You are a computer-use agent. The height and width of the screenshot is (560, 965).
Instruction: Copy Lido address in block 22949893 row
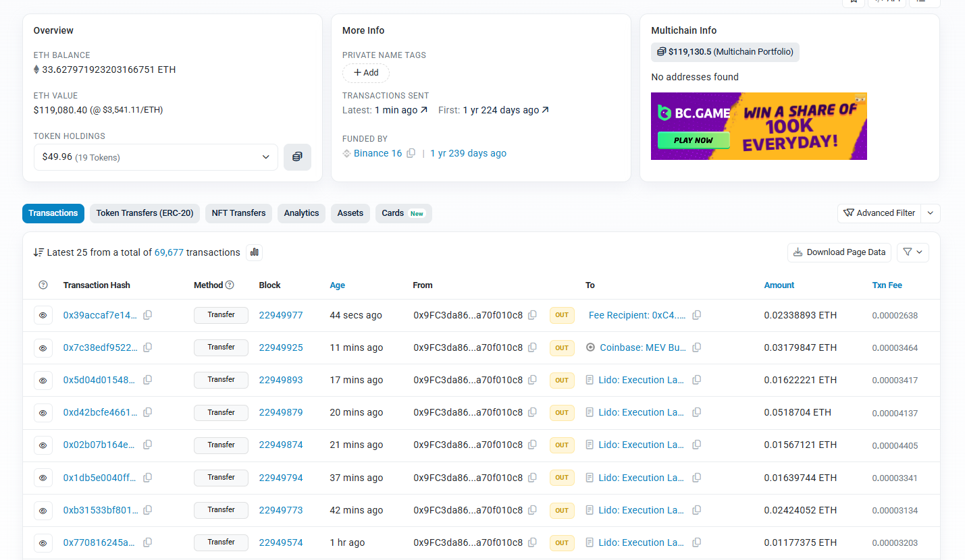coord(696,380)
